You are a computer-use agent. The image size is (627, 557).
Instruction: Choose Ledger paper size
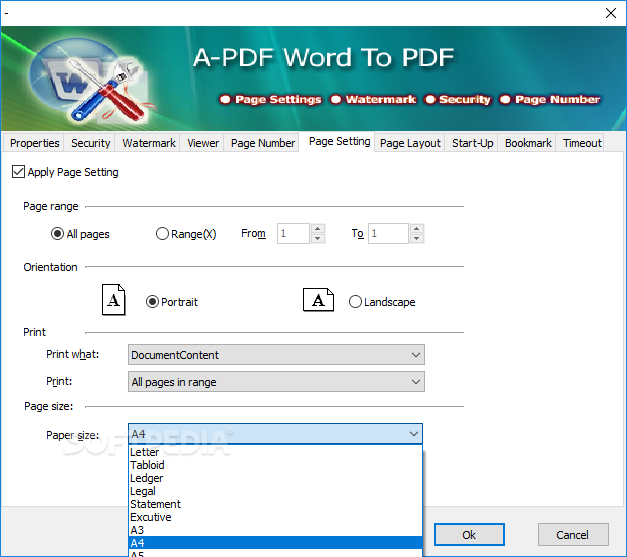click(275, 478)
